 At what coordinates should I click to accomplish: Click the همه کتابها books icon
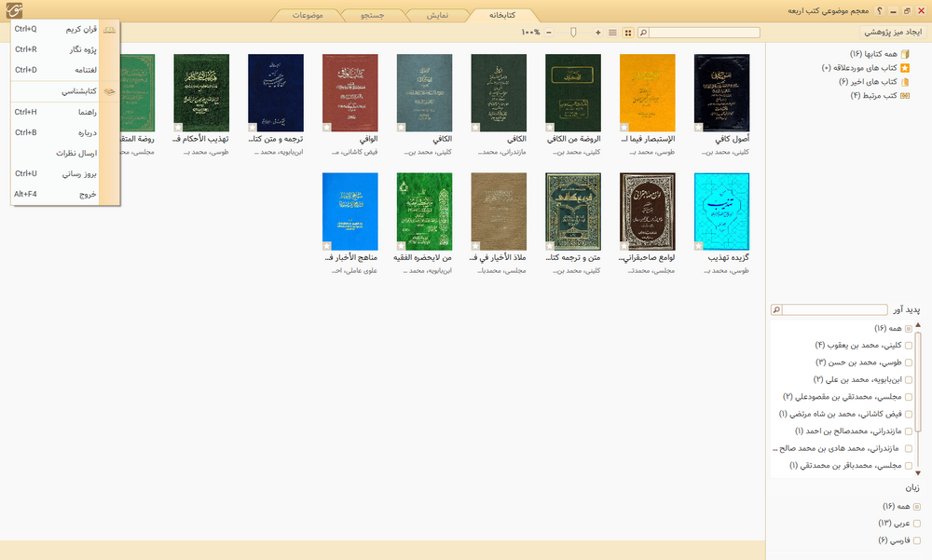pos(905,54)
